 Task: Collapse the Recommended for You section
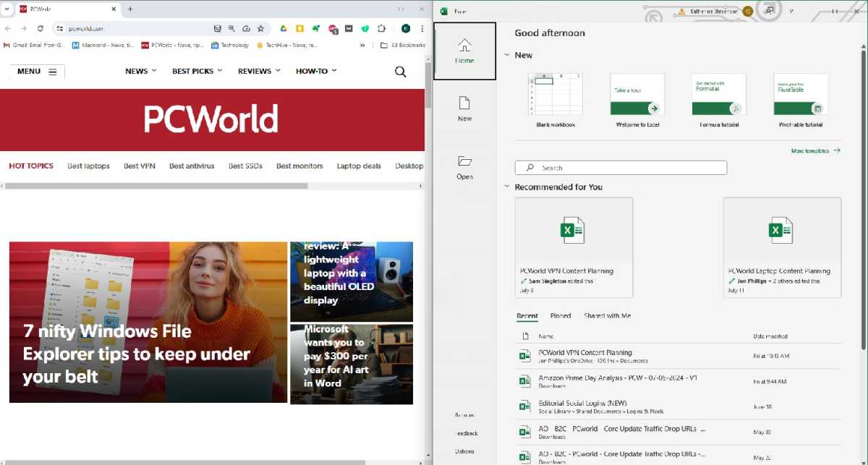point(507,187)
